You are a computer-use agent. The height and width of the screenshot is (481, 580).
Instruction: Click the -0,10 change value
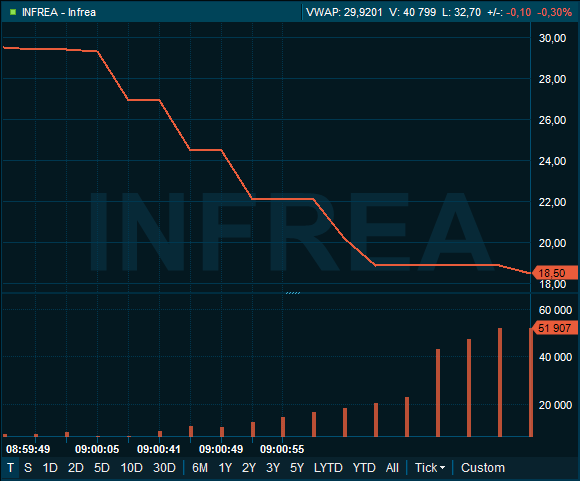[x=519, y=12]
